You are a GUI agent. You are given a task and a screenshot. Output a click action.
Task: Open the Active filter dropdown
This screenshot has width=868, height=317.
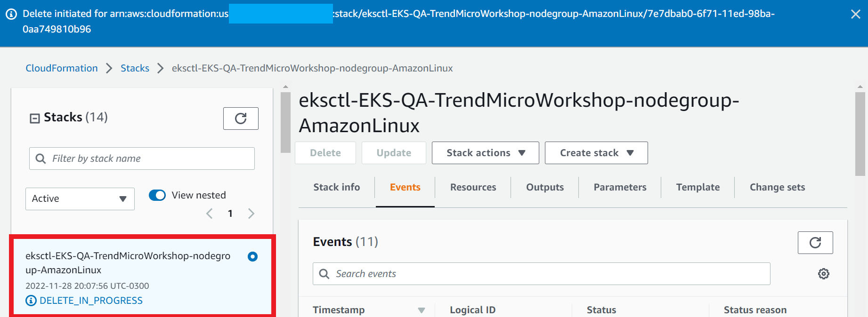tap(80, 199)
